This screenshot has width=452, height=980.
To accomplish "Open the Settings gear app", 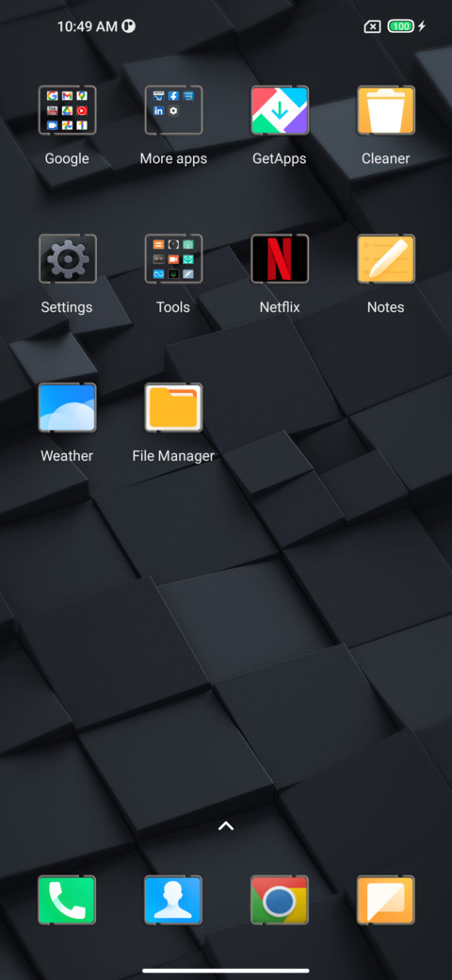I will (x=68, y=259).
